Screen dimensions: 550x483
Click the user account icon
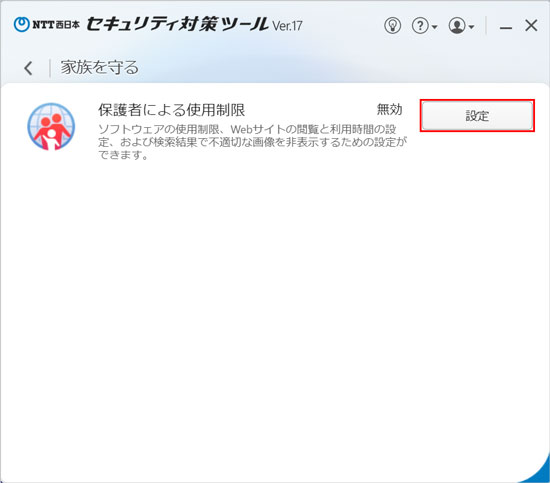(x=457, y=26)
